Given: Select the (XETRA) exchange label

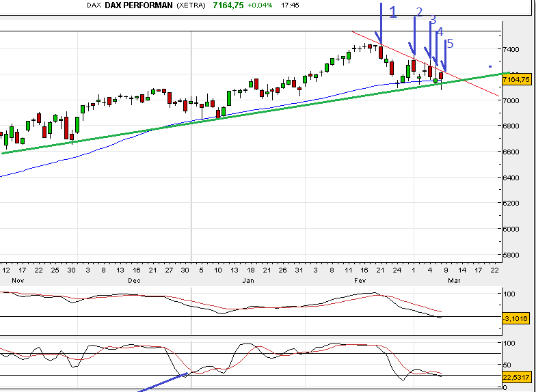Looking at the screenshot, I should [191, 5].
